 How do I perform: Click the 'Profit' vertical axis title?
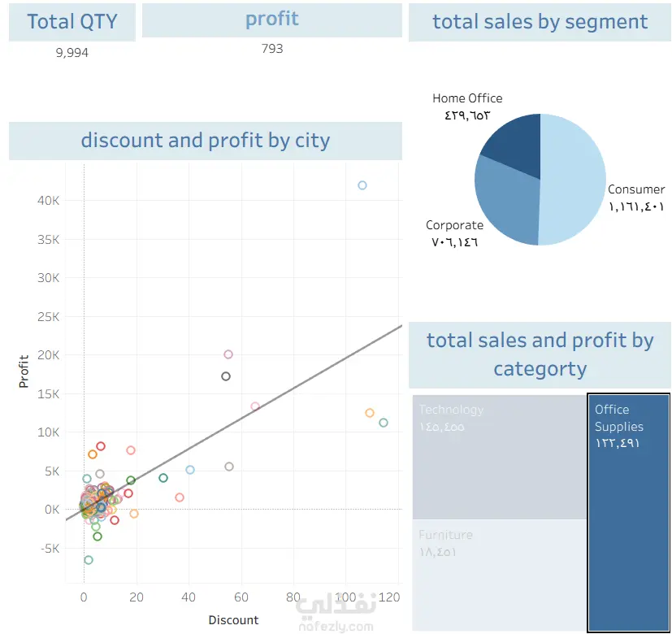[24, 371]
